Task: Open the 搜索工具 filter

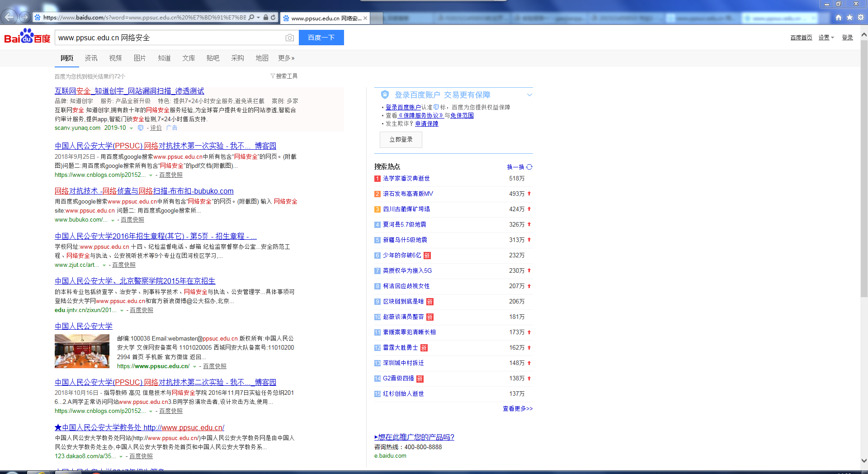Action: pos(284,76)
